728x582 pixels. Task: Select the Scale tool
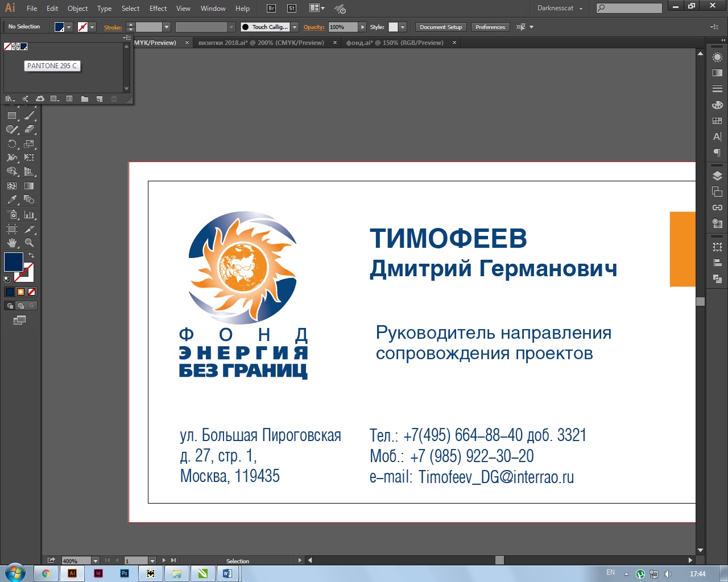point(30,144)
